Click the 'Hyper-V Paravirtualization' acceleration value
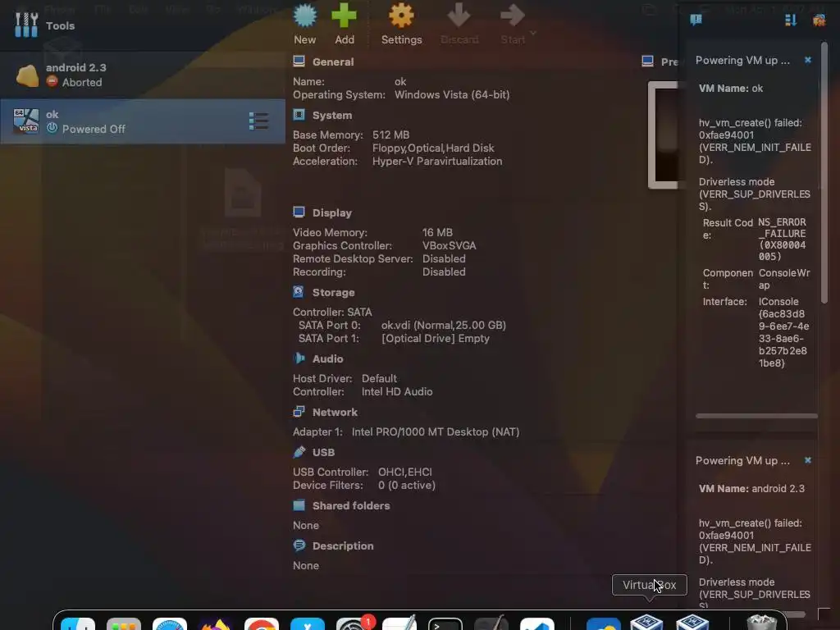The height and width of the screenshot is (630, 840). [437, 162]
